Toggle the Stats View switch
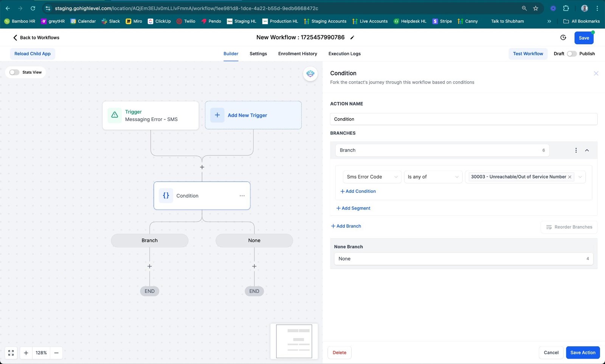Screen dimensions: 605x364 (14, 72)
